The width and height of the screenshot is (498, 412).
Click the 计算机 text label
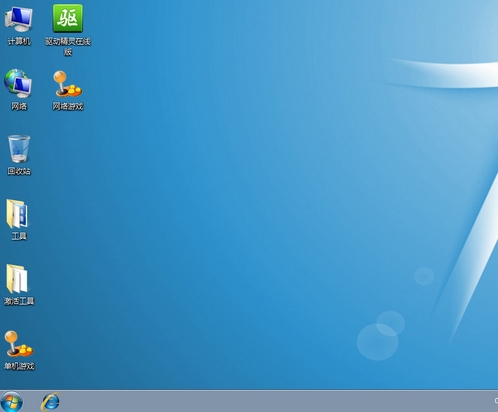(x=19, y=41)
